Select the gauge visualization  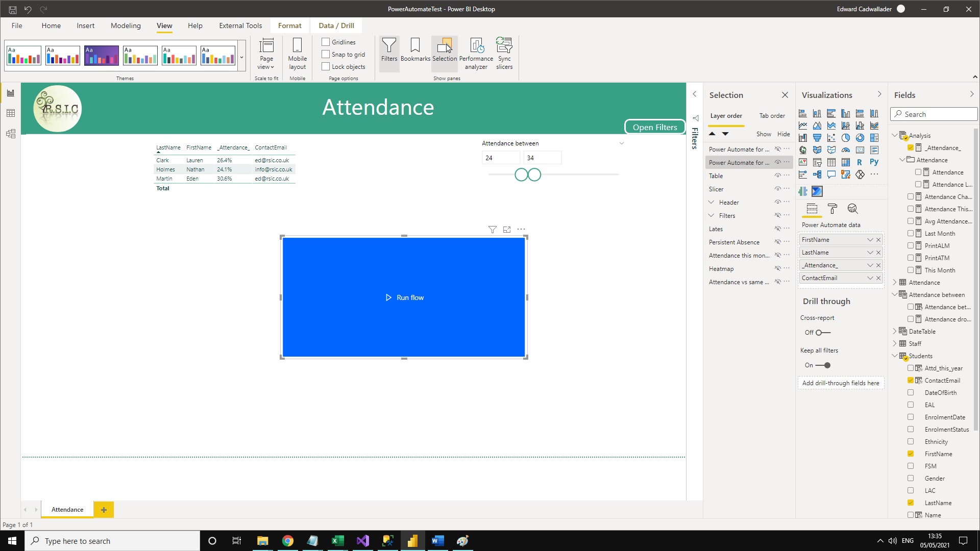(846, 150)
